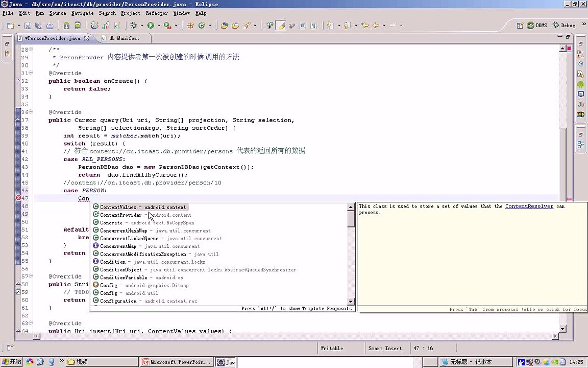
Task: Click the Next Annotation arrow icon
Action: (x=330, y=26)
